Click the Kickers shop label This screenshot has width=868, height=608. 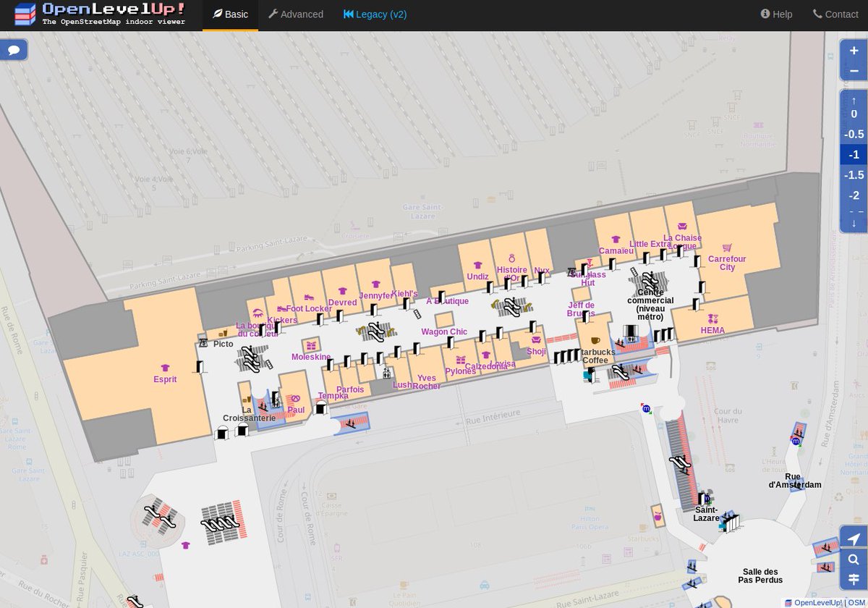coord(282,321)
